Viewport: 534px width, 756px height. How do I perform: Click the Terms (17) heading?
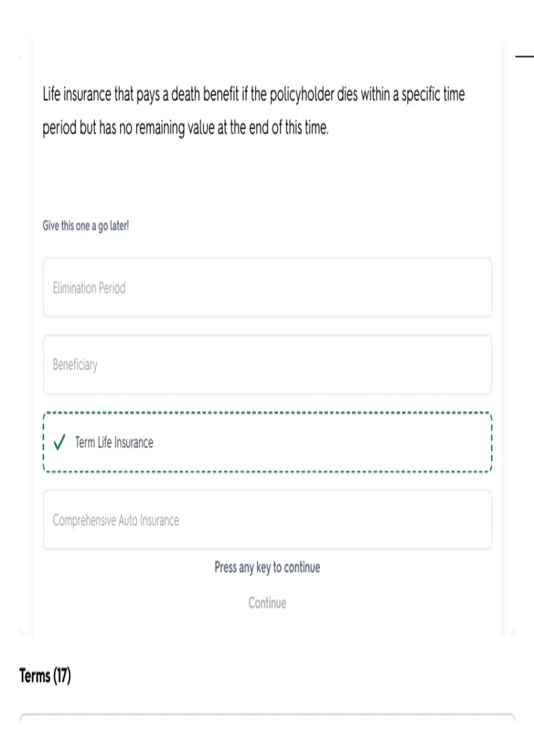[45, 676]
